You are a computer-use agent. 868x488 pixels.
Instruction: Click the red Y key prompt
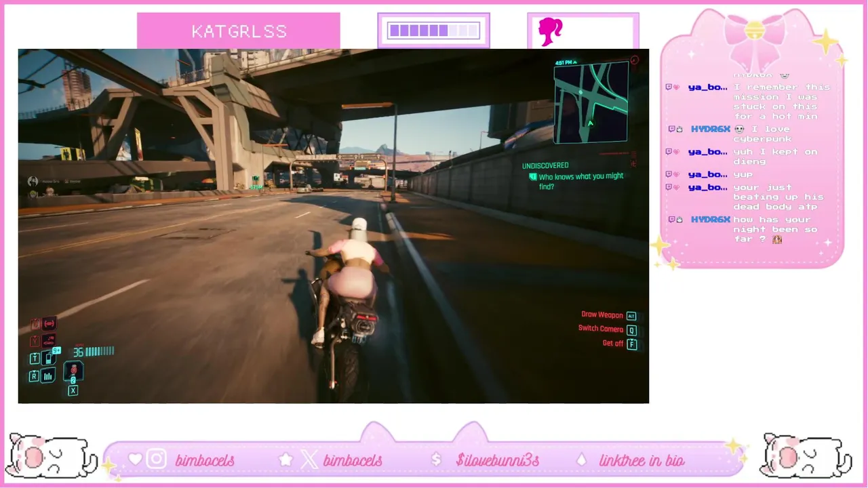tap(35, 341)
